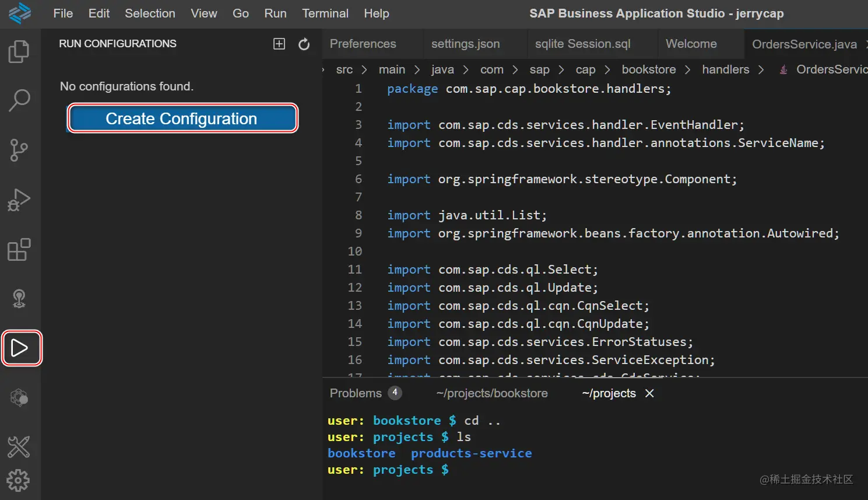
Task: Switch to the sqlite Session.sql tab
Action: pos(582,44)
